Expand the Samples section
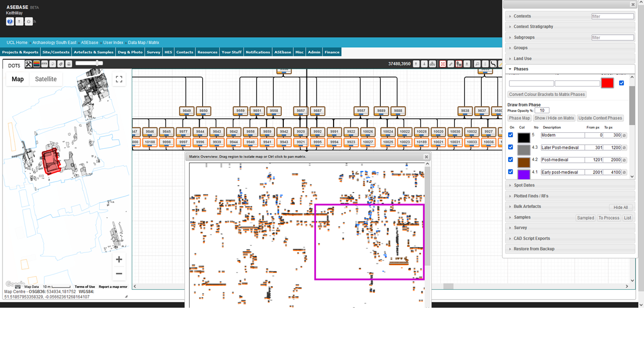644x362 pixels. click(570, 217)
